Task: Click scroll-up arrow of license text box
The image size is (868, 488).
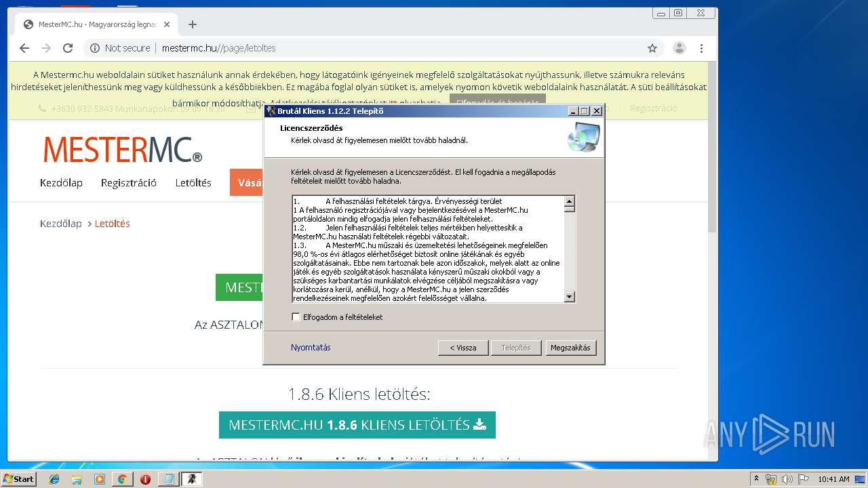Action: coord(570,201)
